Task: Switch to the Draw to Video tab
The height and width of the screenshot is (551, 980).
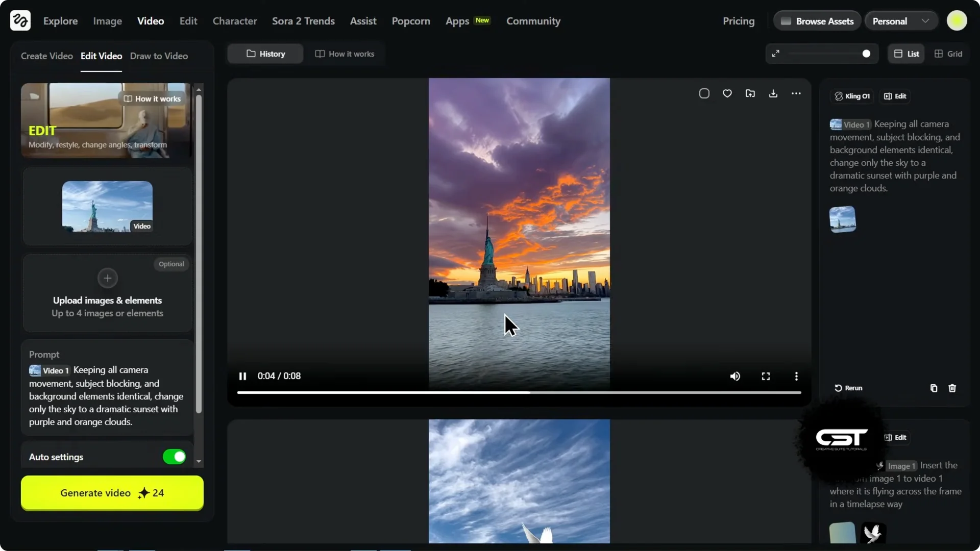Action: 159,56
